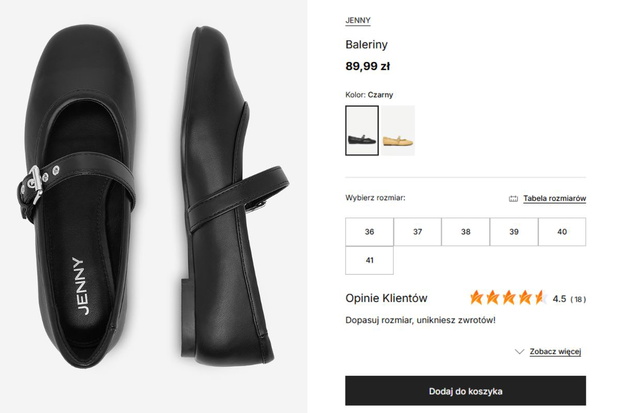
Task: Select the black shoe color swatch
Action: pos(362,131)
